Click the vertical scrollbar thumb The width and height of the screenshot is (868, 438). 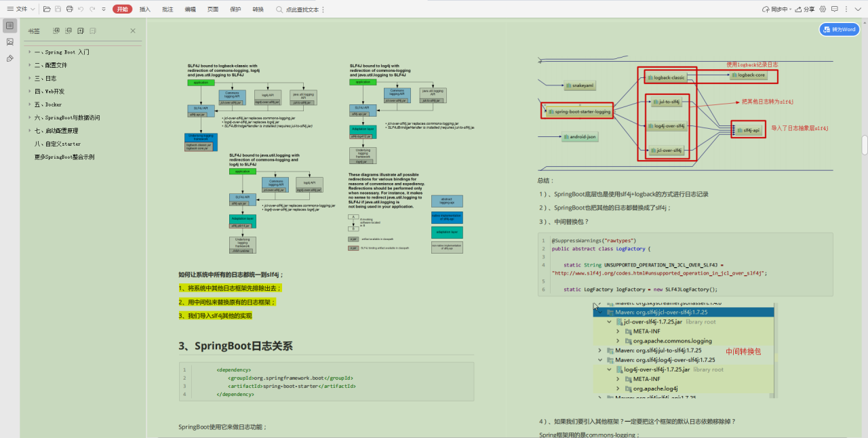point(865,145)
